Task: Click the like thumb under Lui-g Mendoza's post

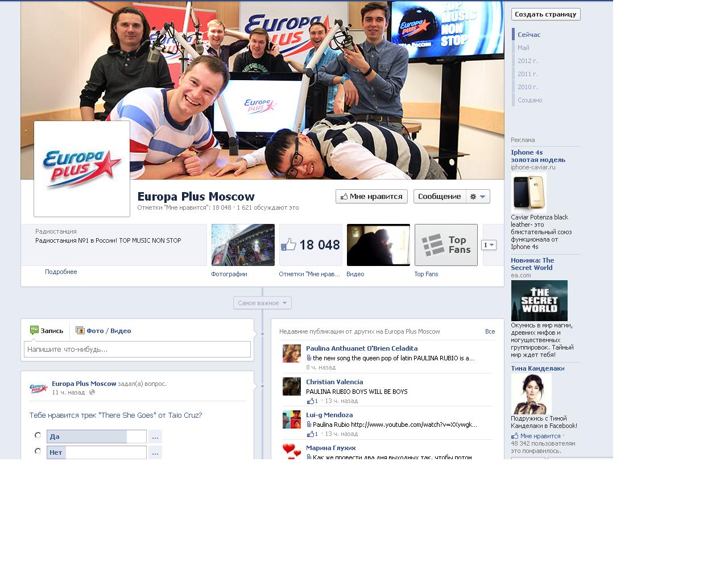Action: tap(311, 434)
